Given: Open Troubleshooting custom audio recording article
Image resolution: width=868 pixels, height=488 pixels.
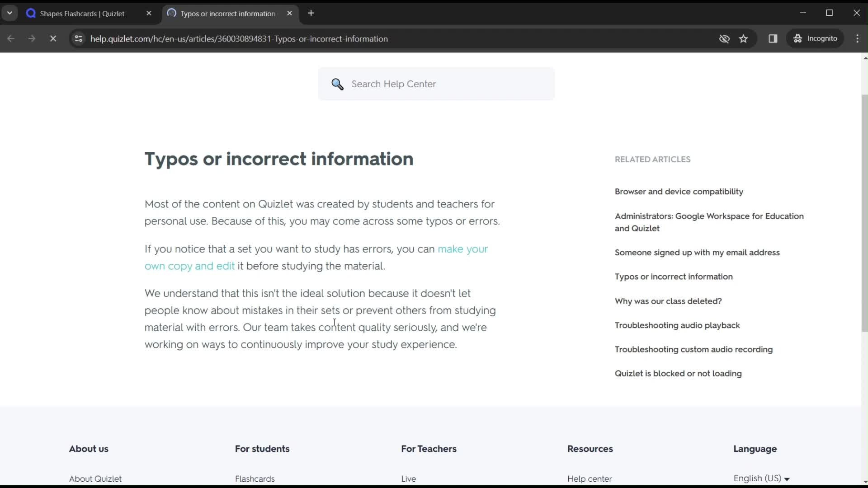Looking at the screenshot, I should pos(693,349).
